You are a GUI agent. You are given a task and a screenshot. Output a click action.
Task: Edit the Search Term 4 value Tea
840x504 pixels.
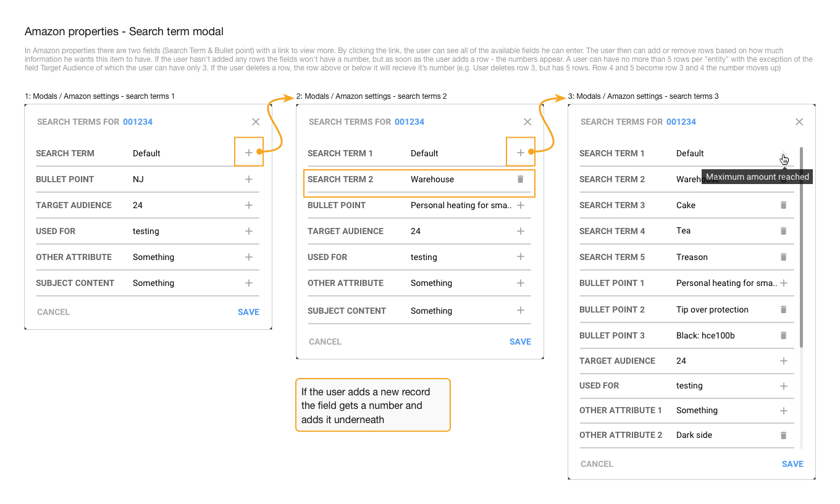[683, 231]
